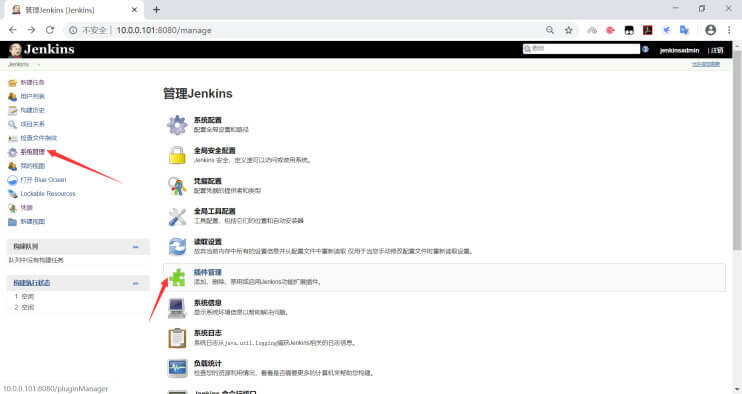Open the 负载统计 heading link
Screen dimensions: 742x394
(207, 363)
